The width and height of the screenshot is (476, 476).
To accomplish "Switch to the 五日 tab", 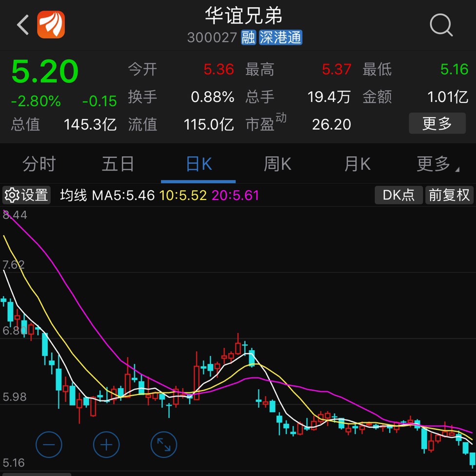I will point(118,164).
